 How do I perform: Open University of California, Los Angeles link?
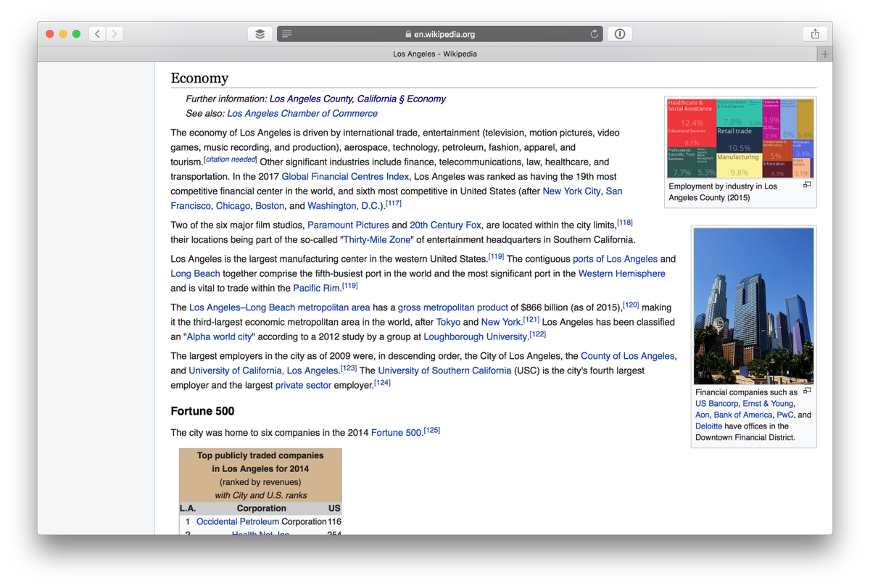(x=263, y=370)
